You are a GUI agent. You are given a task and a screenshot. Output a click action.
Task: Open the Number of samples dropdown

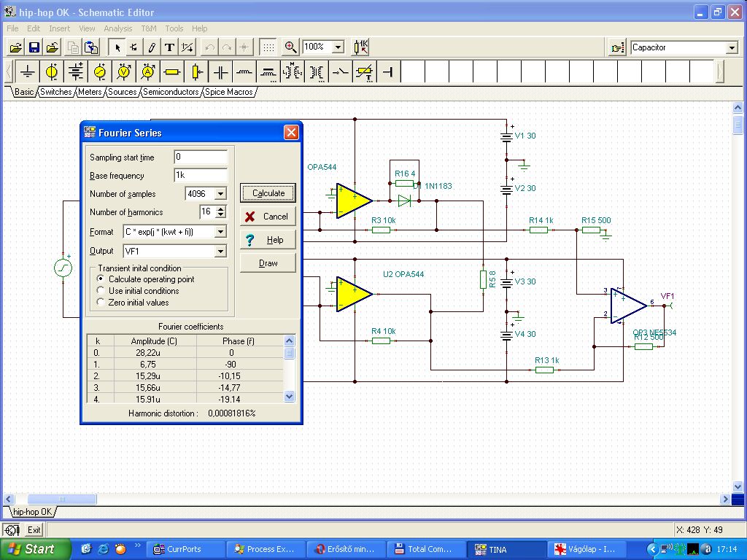pos(220,194)
